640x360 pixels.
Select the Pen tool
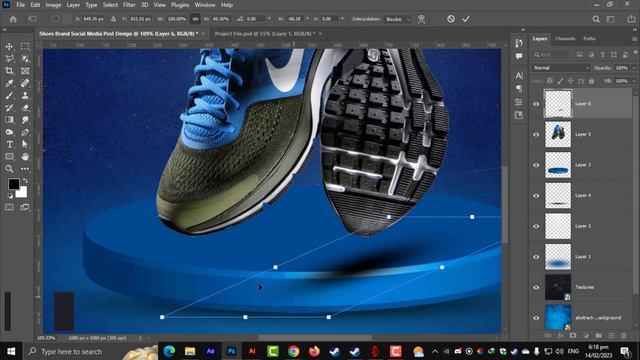[x=25, y=132]
